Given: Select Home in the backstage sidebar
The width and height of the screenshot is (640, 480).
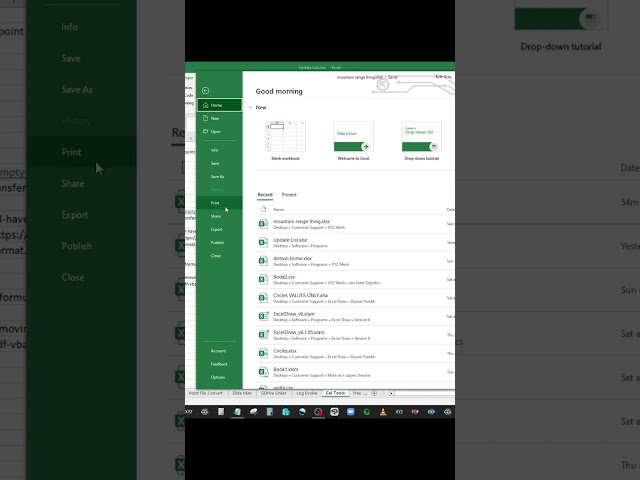Looking at the screenshot, I should click(x=220, y=105).
